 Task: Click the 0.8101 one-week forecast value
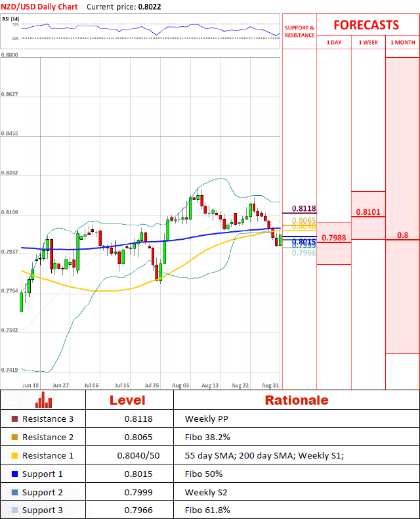pos(368,212)
